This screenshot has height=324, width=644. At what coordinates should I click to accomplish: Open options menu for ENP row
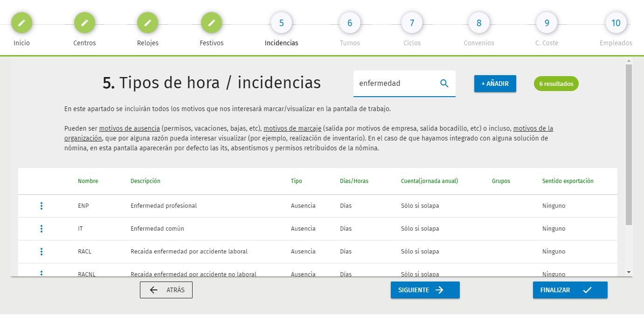point(42,206)
